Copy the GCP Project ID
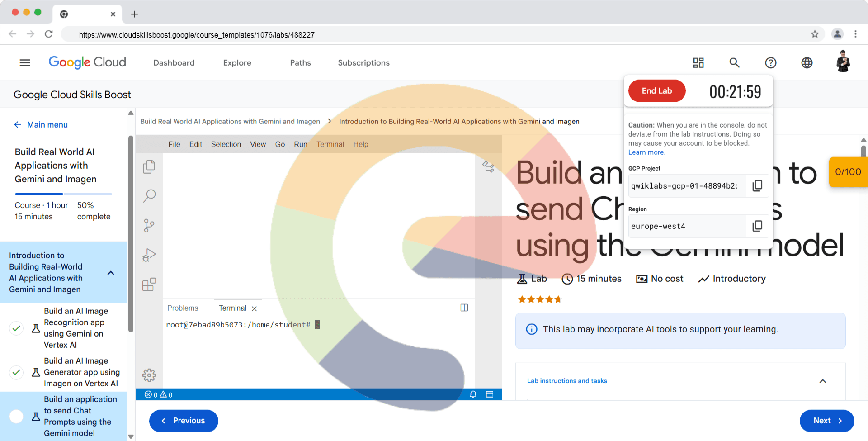Screen dimensions: 868x441 (757, 186)
